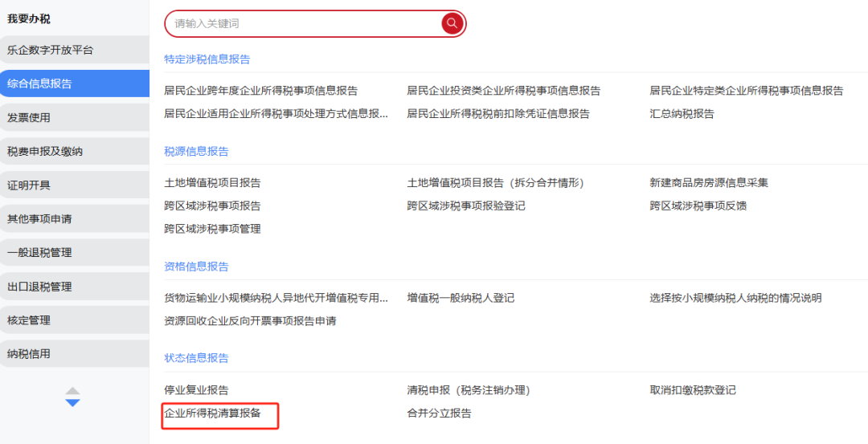The width and height of the screenshot is (868, 444).
Task: Open 居民企业跨年度企业所得税事项信息报告
Action: [260, 92]
